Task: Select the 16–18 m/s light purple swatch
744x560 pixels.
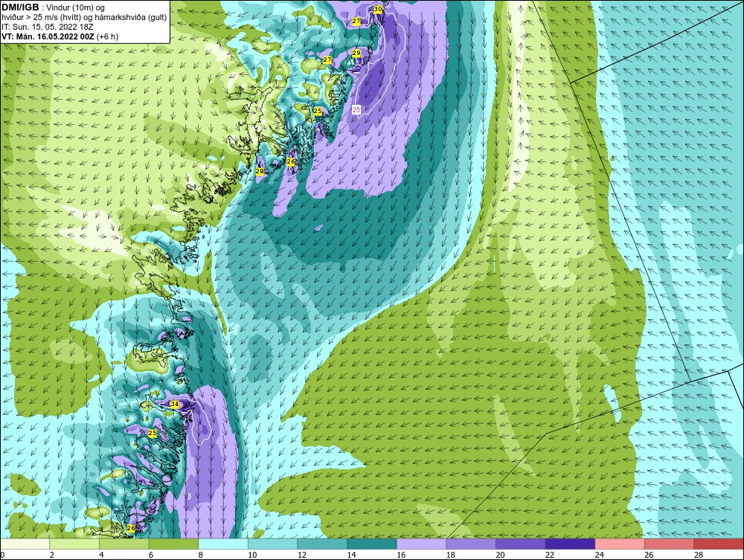Action: 421,544
